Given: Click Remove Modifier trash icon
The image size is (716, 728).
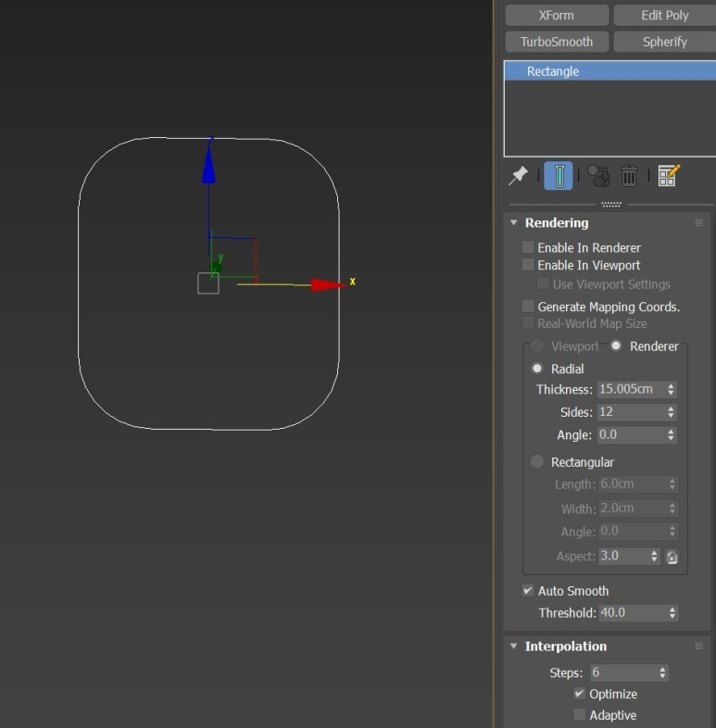Looking at the screenshot, I should click(629, 176).
